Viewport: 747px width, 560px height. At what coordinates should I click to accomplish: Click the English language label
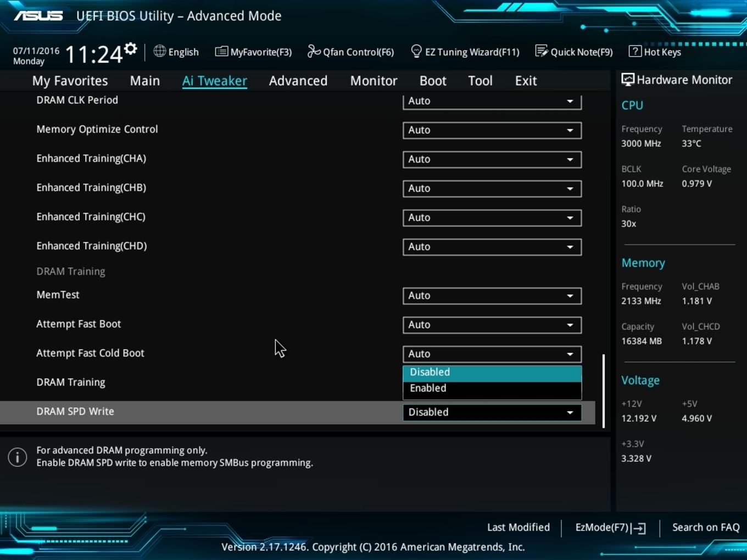coord(183,52)
